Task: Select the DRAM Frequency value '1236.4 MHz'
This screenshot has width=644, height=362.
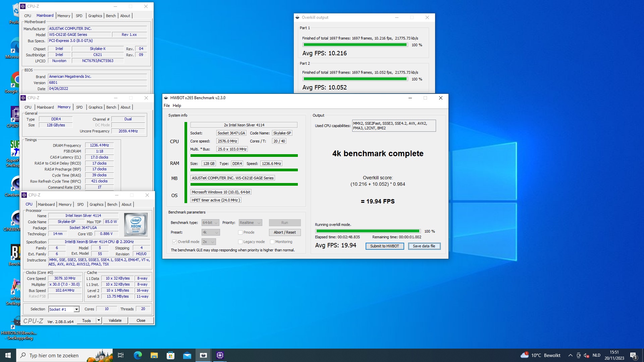Action: 99,145
